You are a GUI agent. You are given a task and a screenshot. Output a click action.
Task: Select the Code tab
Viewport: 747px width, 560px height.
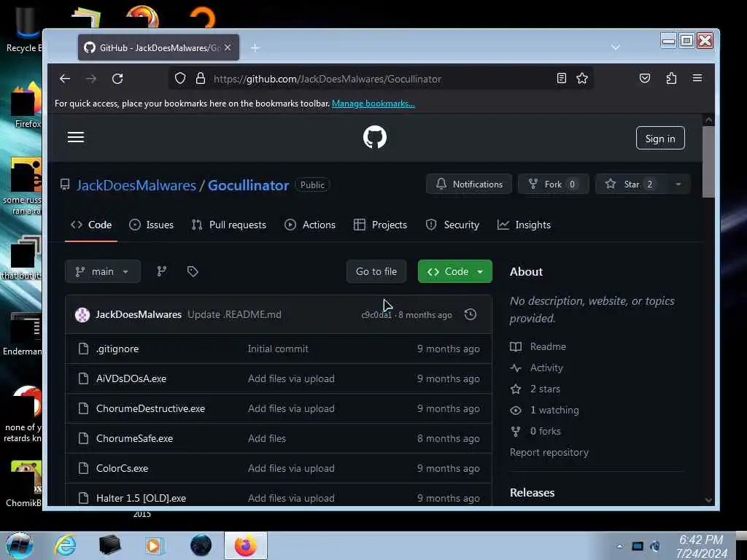tap(91, 225)
